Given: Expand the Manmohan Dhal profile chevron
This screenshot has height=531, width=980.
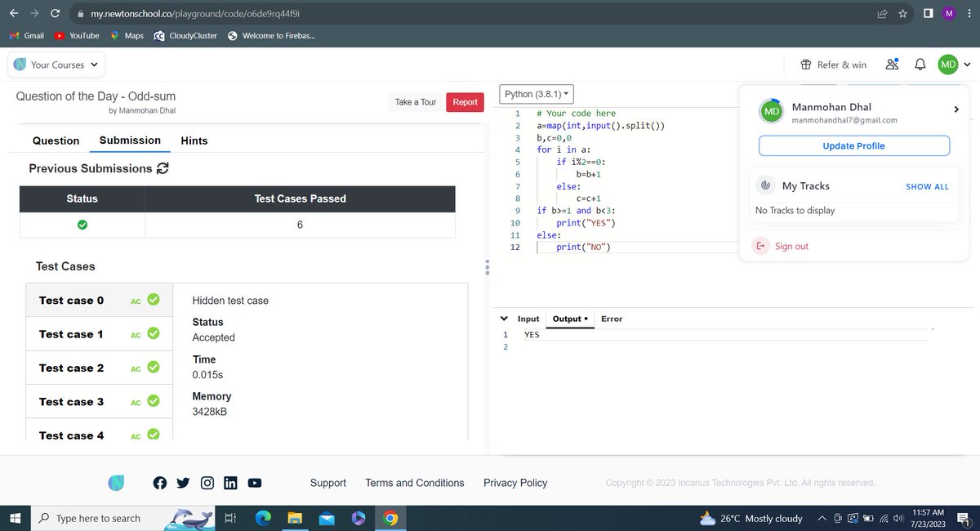Looking at the screenshot, I should tap(956, 109).
